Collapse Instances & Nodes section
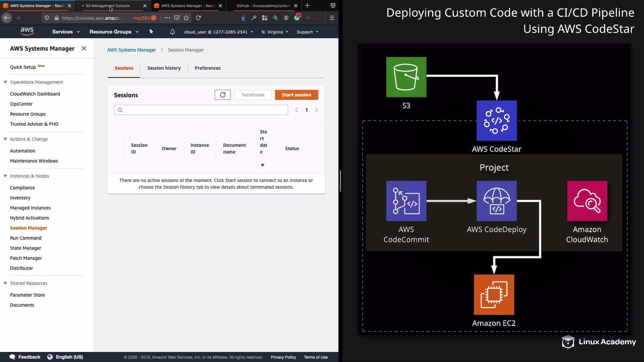Image resolution: width=644 pixels, height=362 pixels. [5, 176]
